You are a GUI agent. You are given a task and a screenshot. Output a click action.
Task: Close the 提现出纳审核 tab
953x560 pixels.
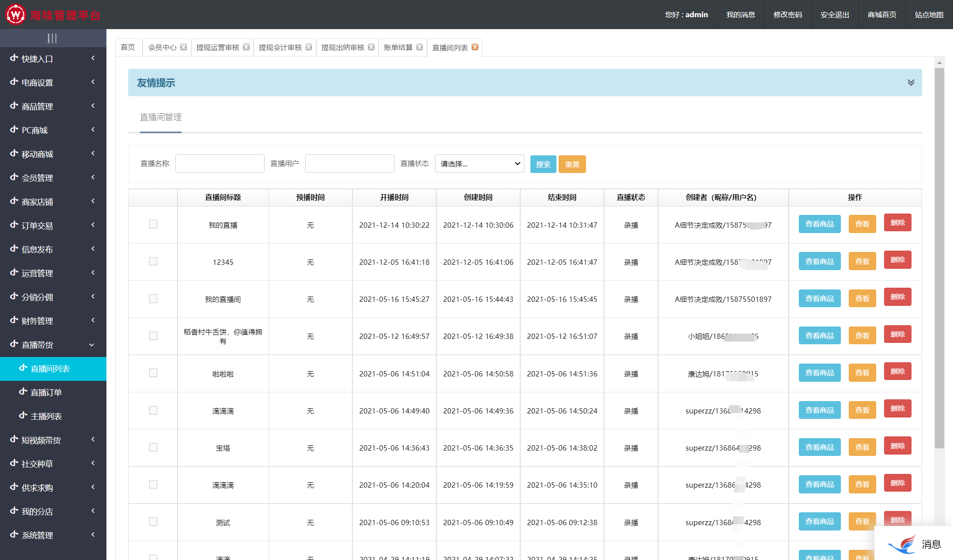pos(371,47)
